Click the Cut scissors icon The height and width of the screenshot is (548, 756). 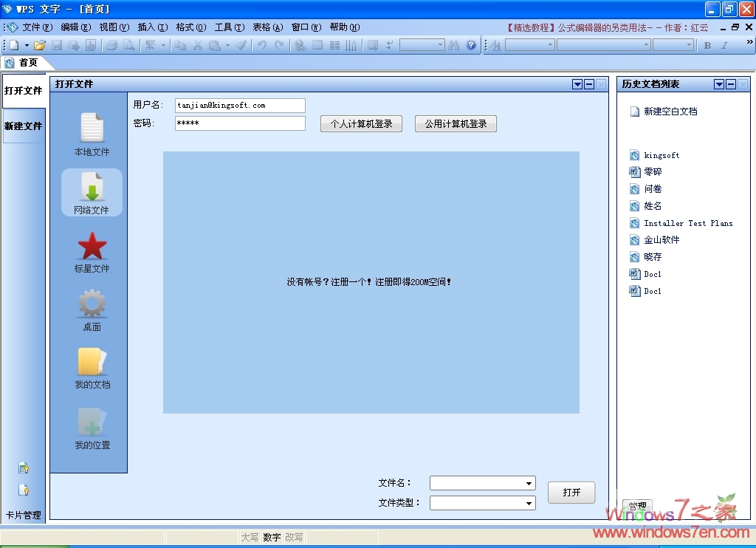point(198,45)
